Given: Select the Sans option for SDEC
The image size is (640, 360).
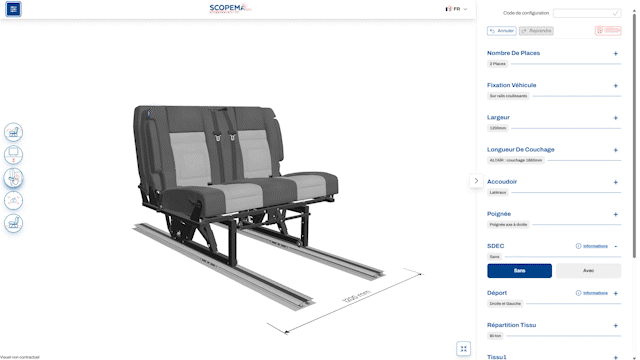Looking at the screenshot, I should tap(519, 271).
